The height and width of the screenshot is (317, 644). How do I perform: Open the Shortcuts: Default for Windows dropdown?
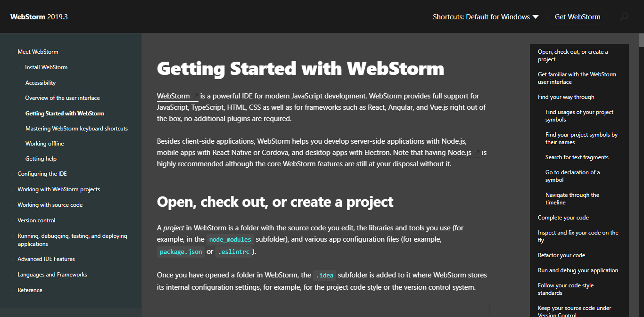[486, 16]
